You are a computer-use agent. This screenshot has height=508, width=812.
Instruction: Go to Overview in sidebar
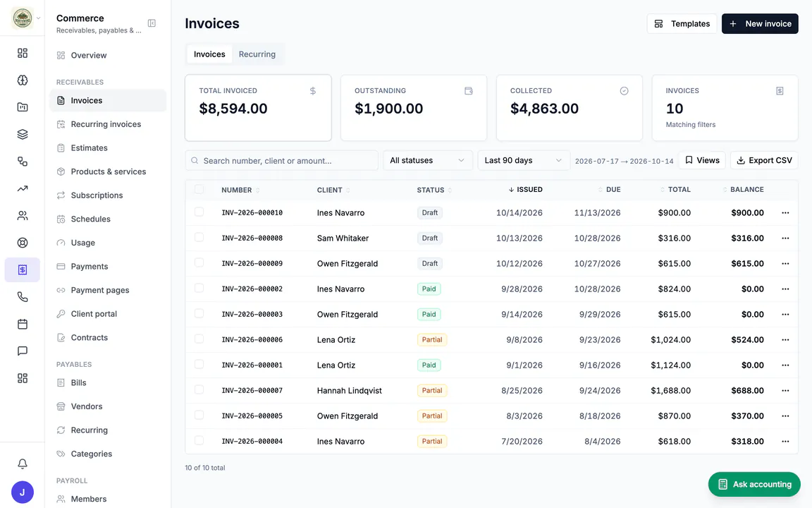pyautogui.click(x=108, y=56)
